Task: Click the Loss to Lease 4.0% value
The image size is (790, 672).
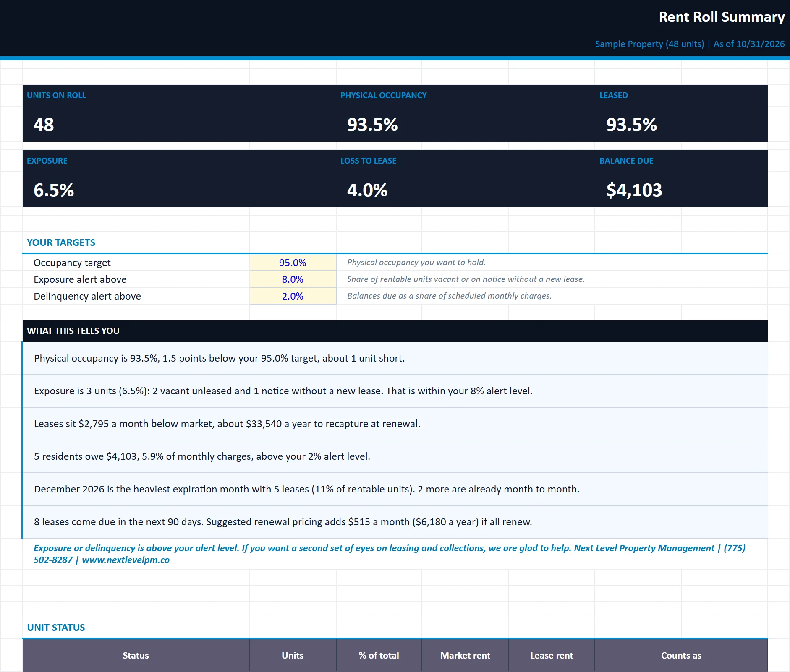Action: [367, 190]
